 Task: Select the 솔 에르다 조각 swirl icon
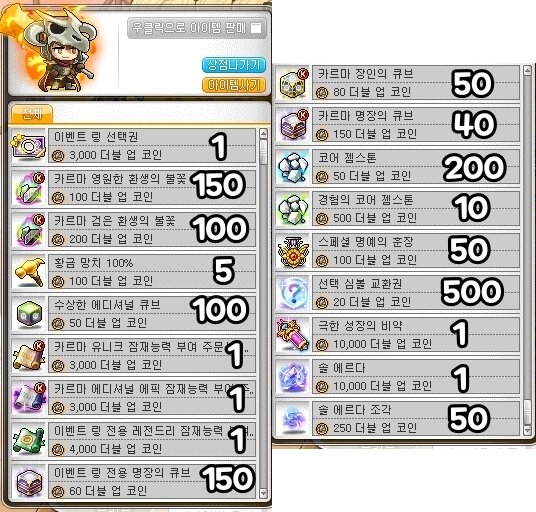[293, 419]
